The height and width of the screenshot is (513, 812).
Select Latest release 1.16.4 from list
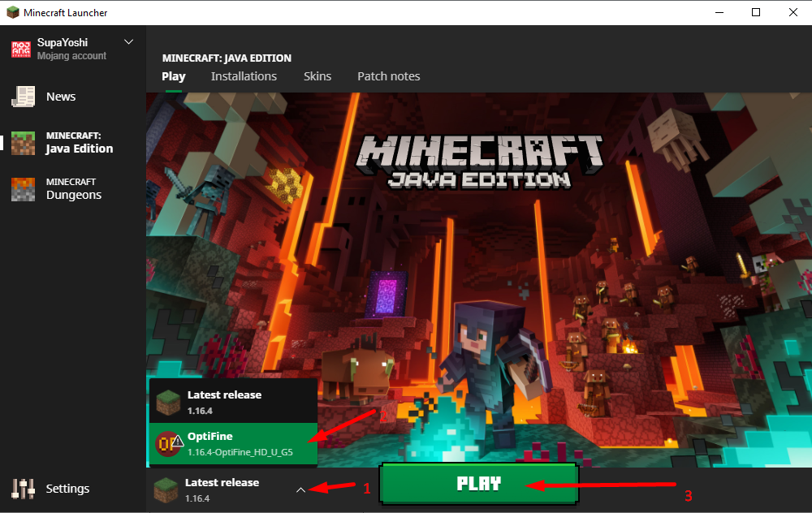[234, 402]
